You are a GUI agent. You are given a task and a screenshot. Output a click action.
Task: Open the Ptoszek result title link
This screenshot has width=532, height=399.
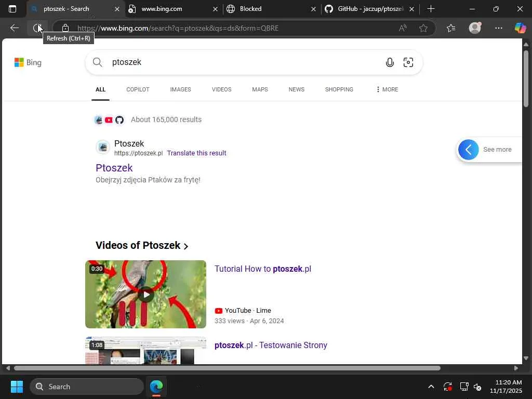pyautogui.click(x=114, y=168)
